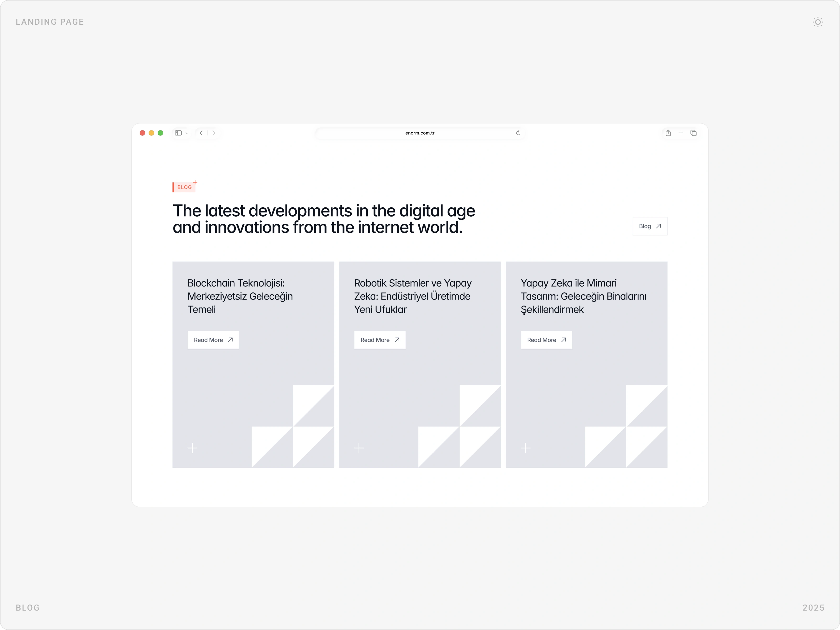Toggle the light/dark theme sun icon
The width and height of the screenshot is (840, 630).
point(818,22)
